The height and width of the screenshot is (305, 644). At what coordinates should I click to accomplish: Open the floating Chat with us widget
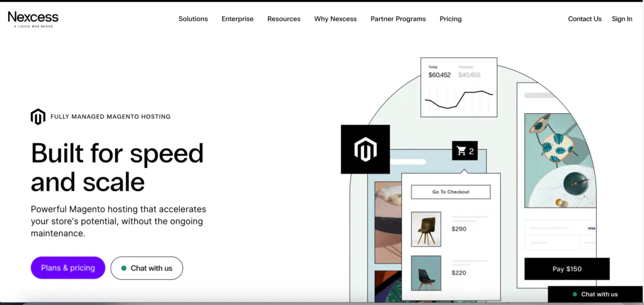595,294
